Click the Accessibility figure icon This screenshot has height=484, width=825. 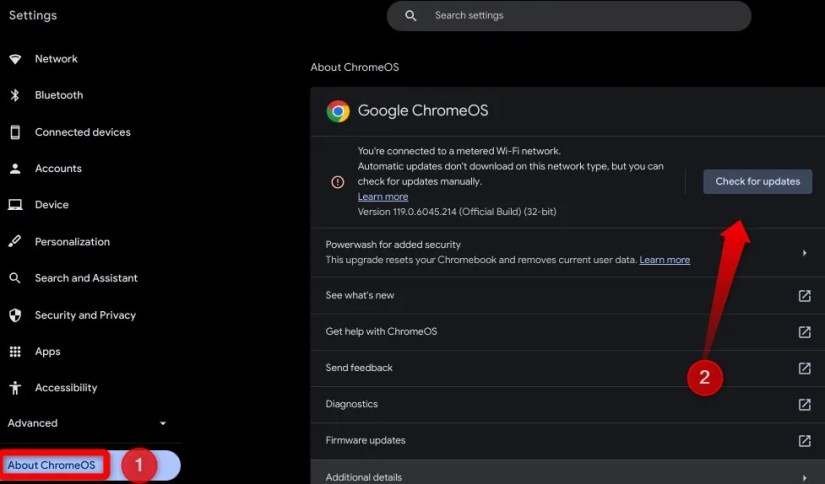[x=15, y=388]
